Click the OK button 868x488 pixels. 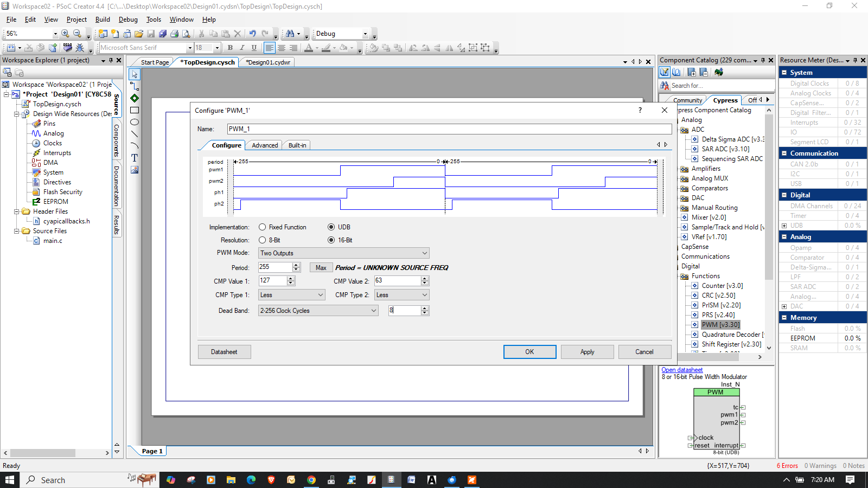529,352
